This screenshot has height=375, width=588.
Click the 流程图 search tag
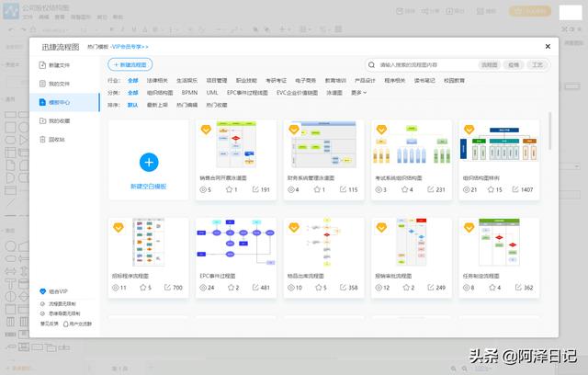(x=490, y=65)
